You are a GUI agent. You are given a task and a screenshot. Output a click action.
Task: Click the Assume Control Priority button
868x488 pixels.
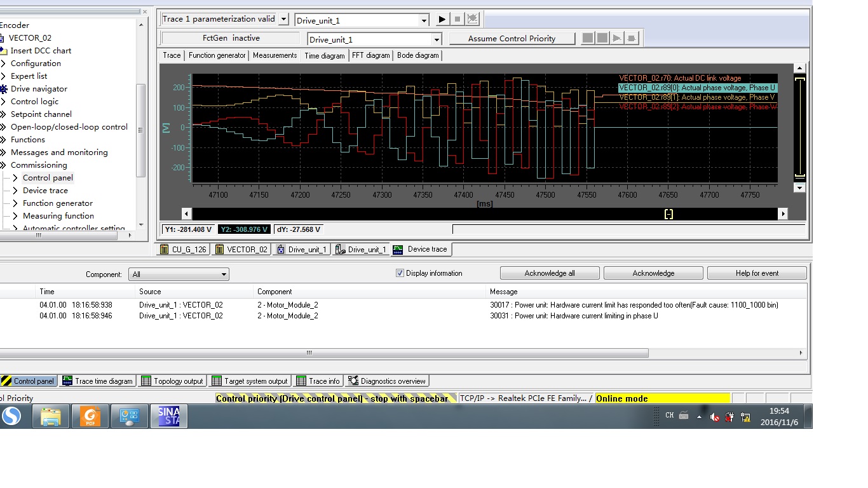click(512, 39)
